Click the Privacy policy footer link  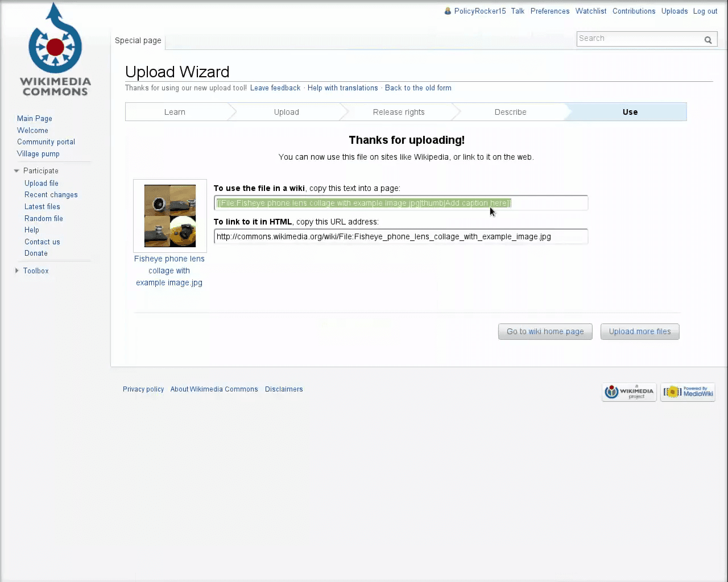point(143,389)
